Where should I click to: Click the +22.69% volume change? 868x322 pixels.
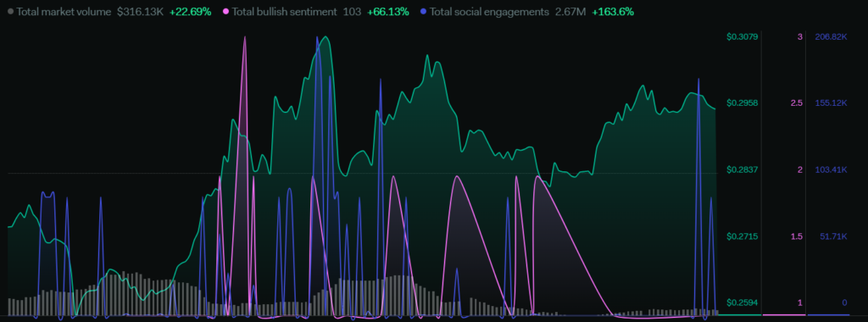click(191, 12)
